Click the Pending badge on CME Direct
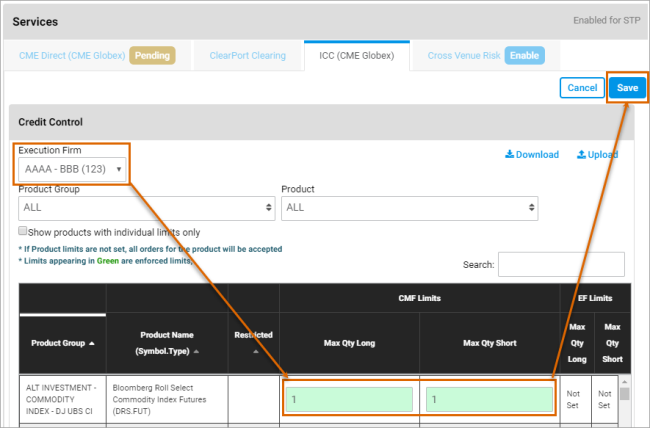This screenshot has width=650, height=428. [x=152, y=56]
